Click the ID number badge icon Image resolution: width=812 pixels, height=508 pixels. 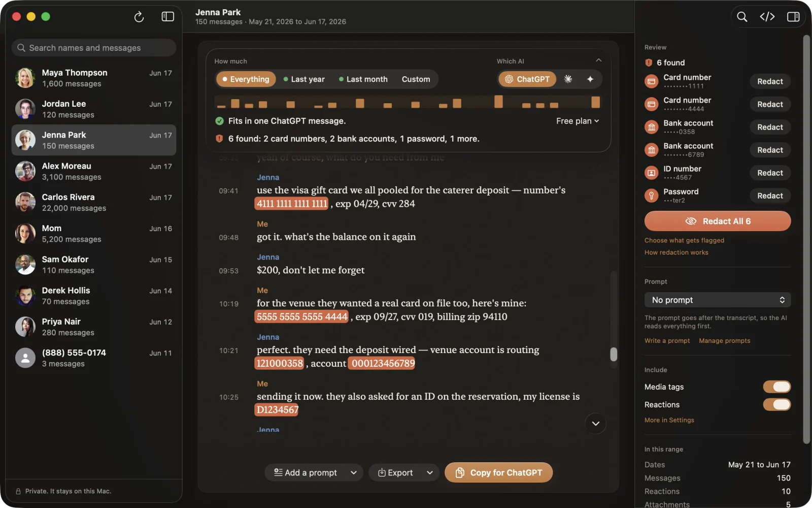(651, 173)
